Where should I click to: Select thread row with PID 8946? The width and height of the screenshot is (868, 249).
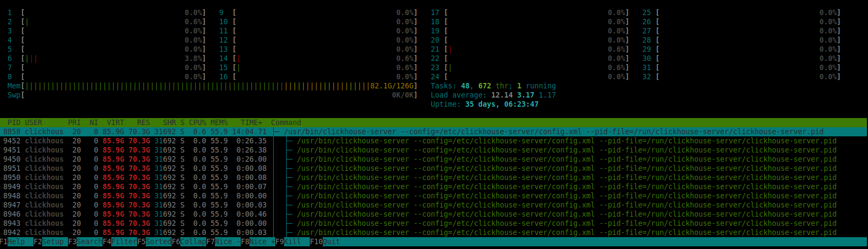[x=434, y=214]
